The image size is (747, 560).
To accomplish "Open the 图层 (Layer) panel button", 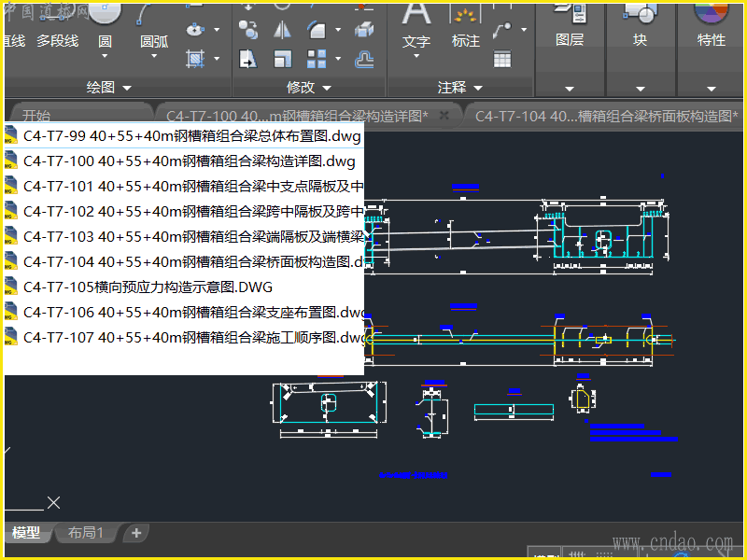I will 569,26.
